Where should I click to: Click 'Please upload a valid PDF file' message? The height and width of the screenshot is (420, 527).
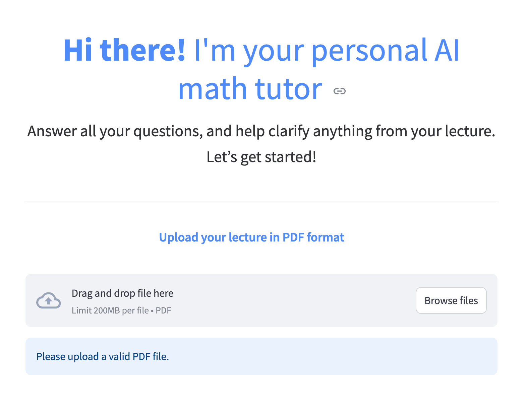[x=103, y=356]
